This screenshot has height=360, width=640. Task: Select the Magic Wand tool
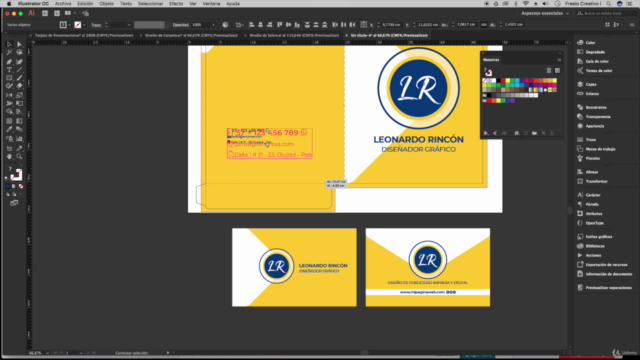tap(9, 53)
